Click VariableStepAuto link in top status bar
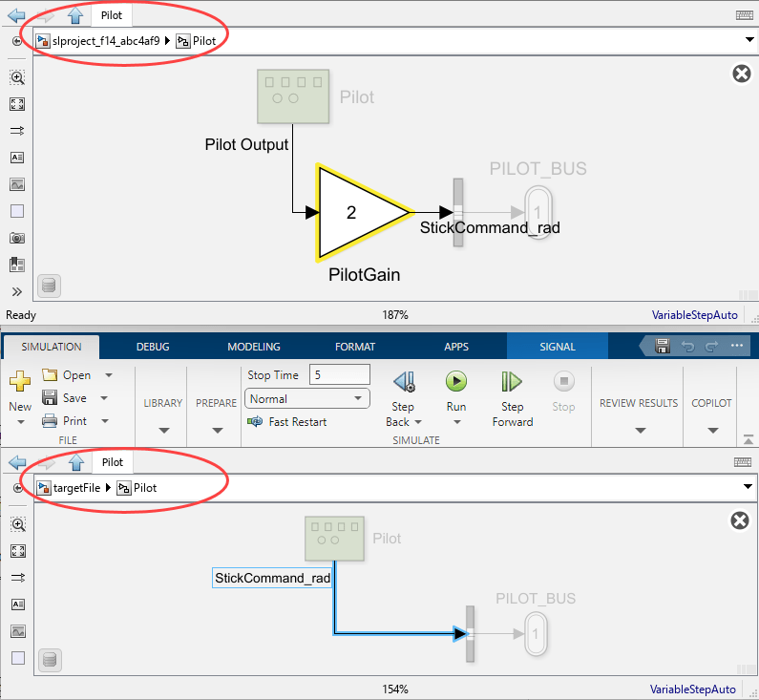 click(694, 315)
